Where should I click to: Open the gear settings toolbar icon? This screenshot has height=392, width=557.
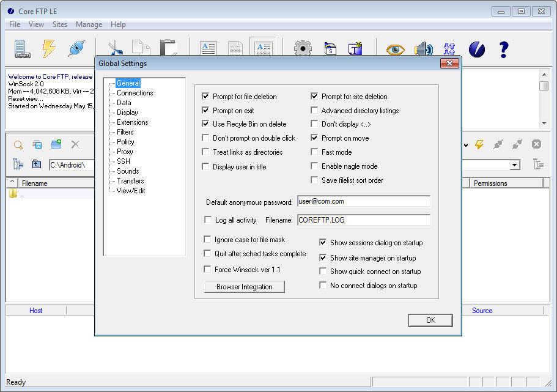[303, 48]
